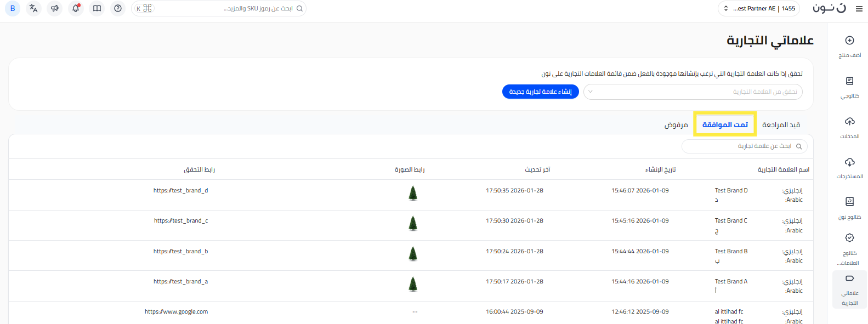868x324 pixels.
Task: Expand the Partner AE 1455 store selector
Action: click(759, 8)
